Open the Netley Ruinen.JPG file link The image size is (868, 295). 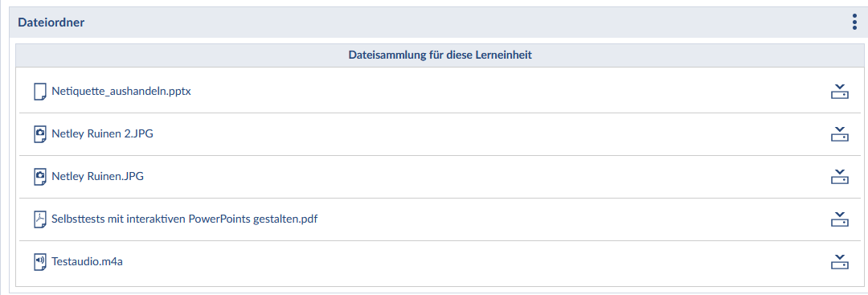[x=97, y=177]
